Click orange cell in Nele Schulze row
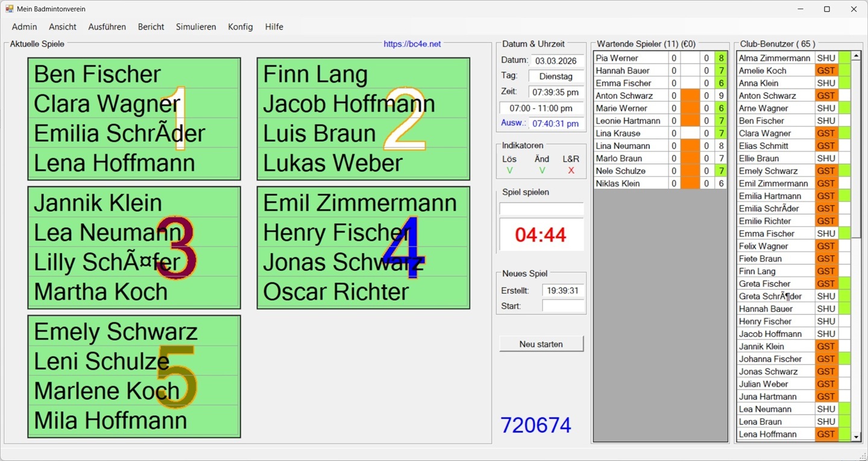 click(690, 171)
